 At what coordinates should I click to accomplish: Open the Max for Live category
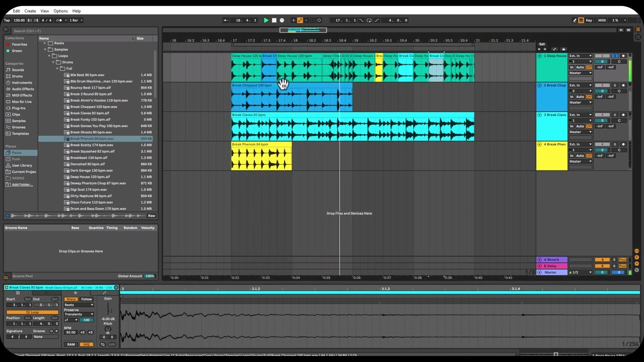tap(22, 102)
